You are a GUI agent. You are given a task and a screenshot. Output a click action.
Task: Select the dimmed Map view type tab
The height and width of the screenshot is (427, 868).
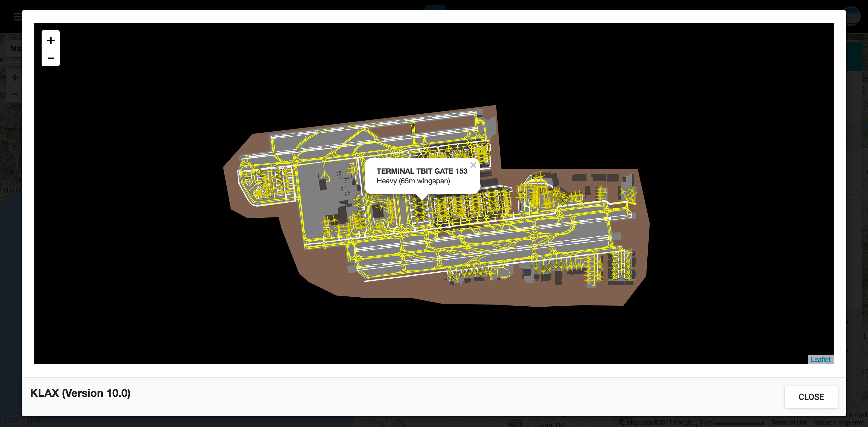[x=15, y=48]
